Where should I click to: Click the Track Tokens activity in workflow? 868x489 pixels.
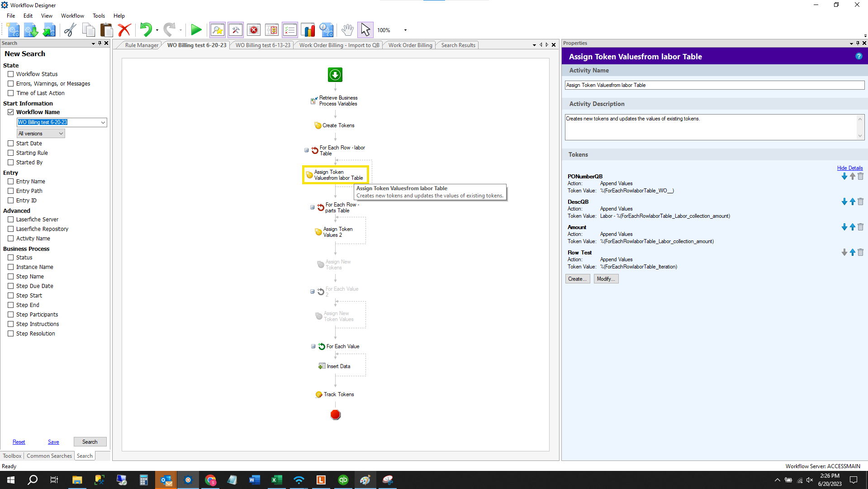pyautogui.click(x=338, y=394)
